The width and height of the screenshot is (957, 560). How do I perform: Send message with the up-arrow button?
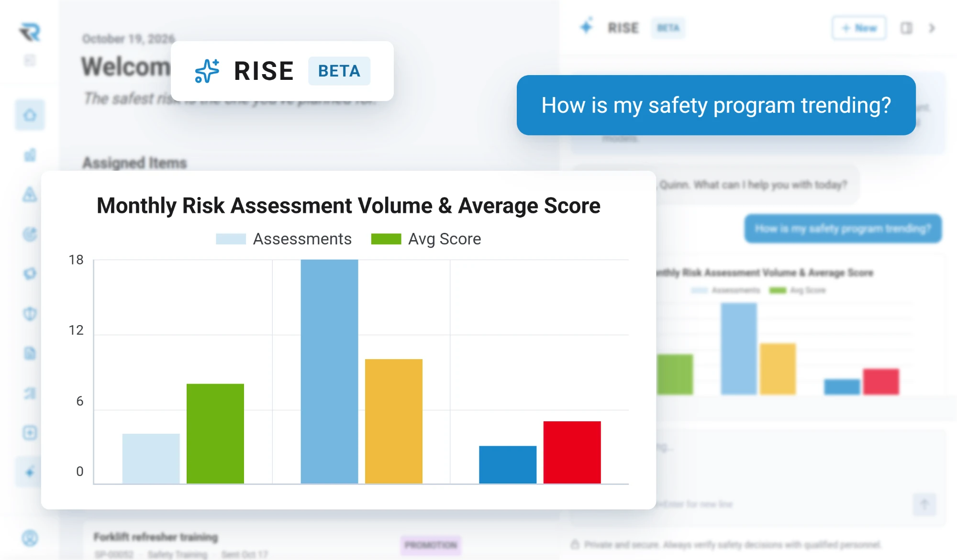(924, 505)
